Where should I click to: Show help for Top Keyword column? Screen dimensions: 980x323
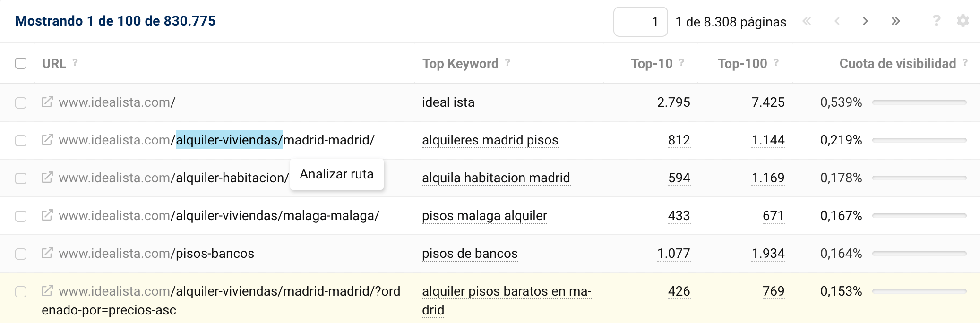point(507,62)
